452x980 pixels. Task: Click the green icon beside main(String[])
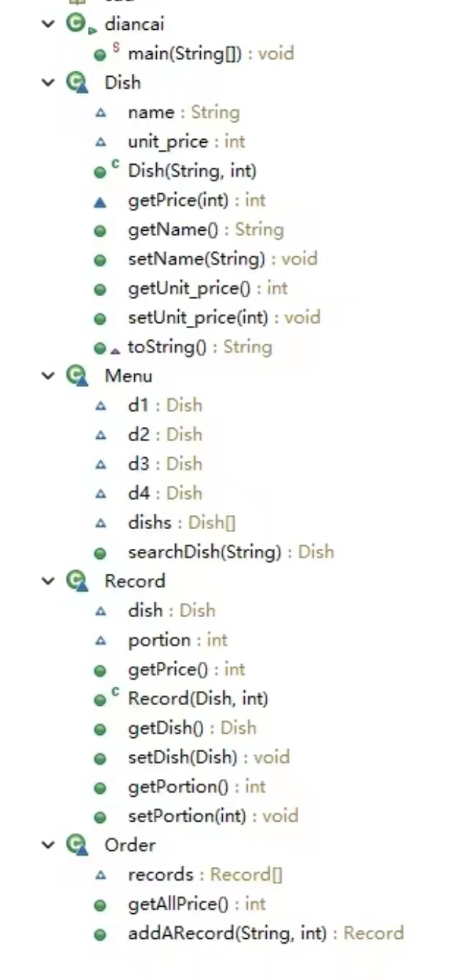(x=100, y=54)
